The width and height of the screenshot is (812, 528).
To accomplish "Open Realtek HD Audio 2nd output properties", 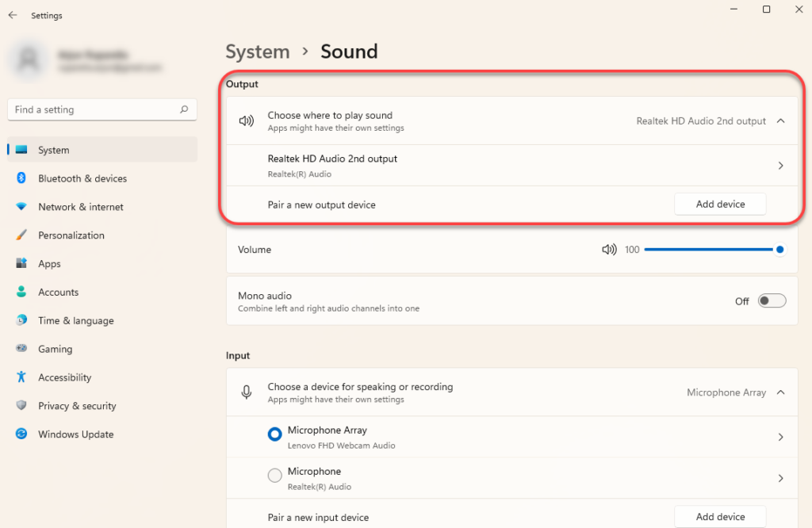I will [x=780, y=166].
